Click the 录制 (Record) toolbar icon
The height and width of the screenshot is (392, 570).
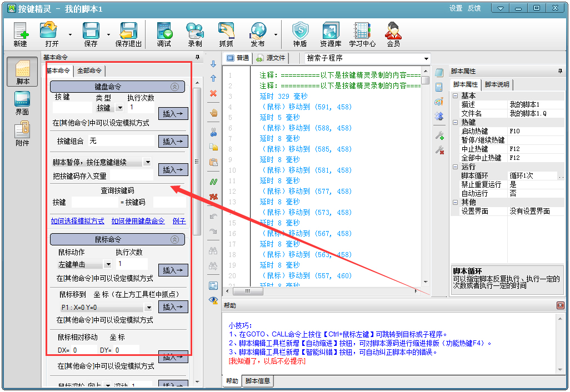click(195, 34)
